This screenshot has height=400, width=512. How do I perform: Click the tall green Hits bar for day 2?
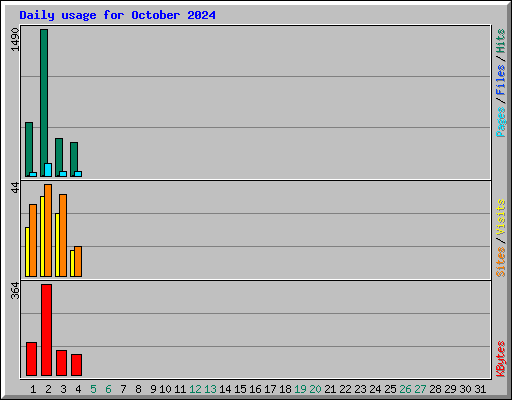[44, 103]
